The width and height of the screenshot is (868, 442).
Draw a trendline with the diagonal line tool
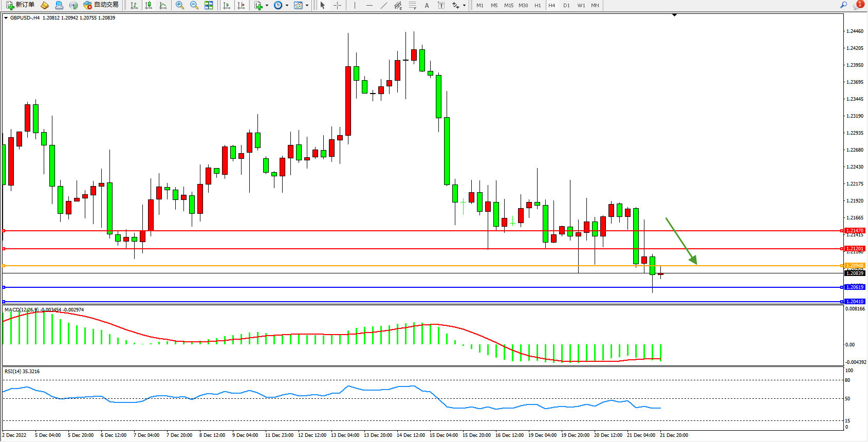pyautogui.click(x=383, y=5)
